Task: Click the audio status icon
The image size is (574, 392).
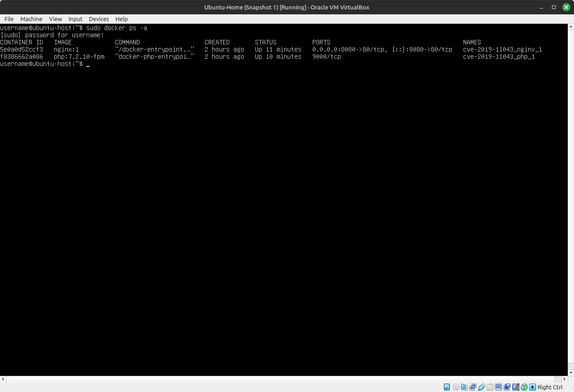Action: [464, 387]
